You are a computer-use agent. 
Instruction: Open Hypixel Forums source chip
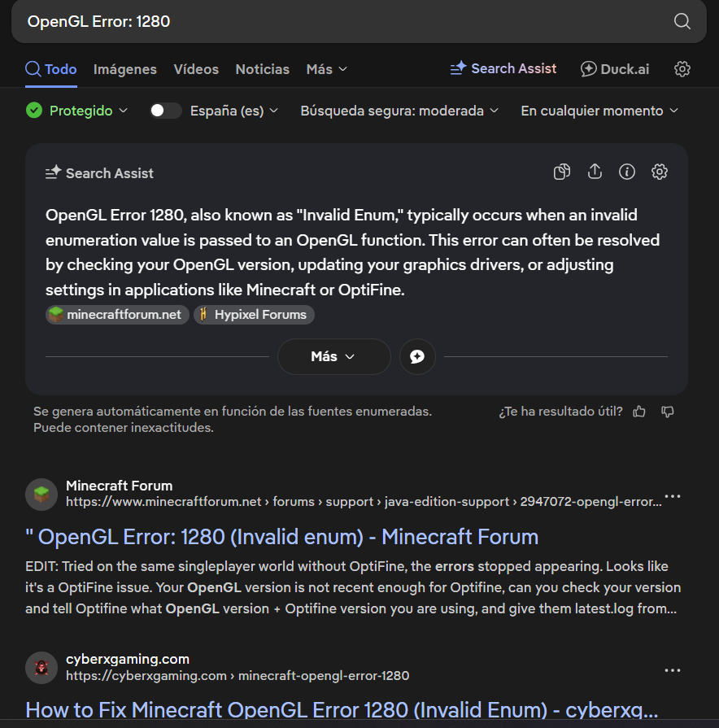254,315
